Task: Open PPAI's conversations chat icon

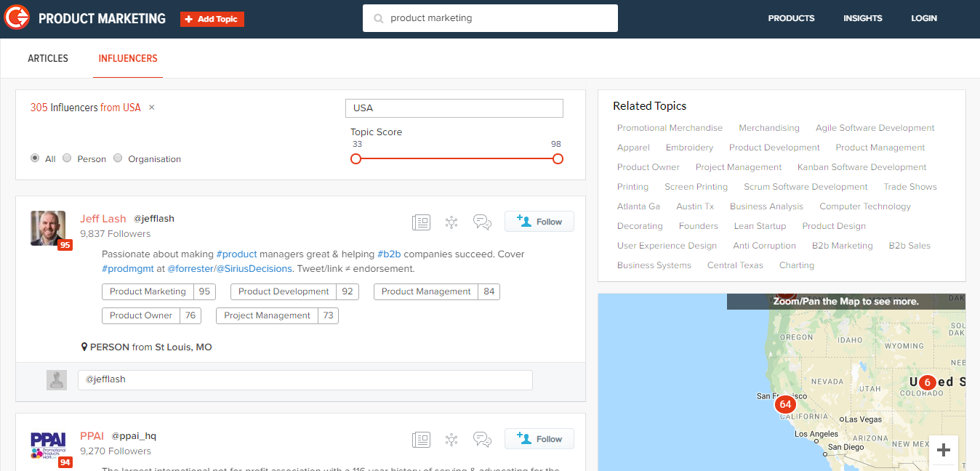Action: click(482, 439)
